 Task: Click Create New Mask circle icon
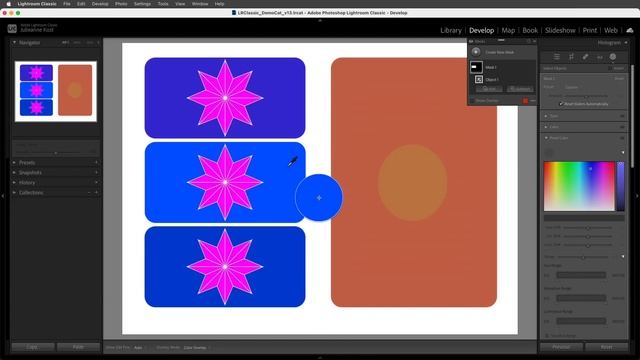click(476, 52)
